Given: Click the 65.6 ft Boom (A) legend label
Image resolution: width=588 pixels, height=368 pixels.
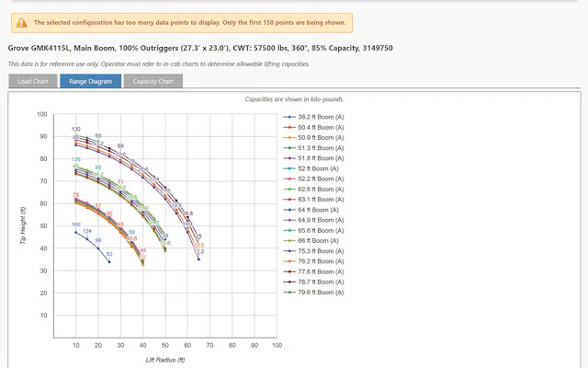Looking at the screenshot, I should [321, 231].
